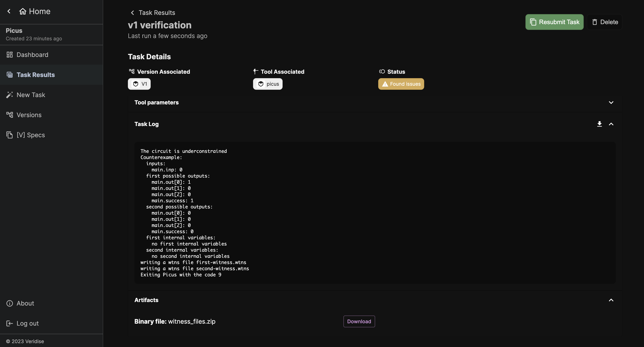The height and width of the screenshot is (347, 644).
Task: Click the shield icon in picus chip
Action: (261, 84)
